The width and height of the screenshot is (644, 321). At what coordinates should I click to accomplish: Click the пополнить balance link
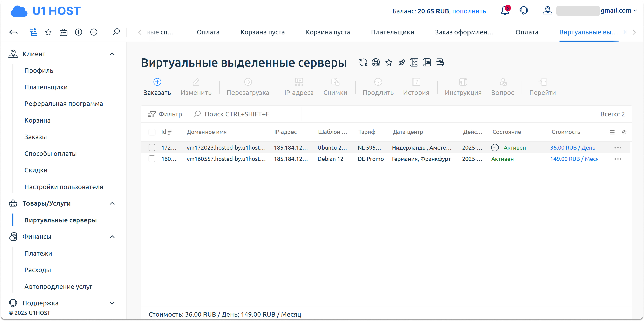pos(469,11)
